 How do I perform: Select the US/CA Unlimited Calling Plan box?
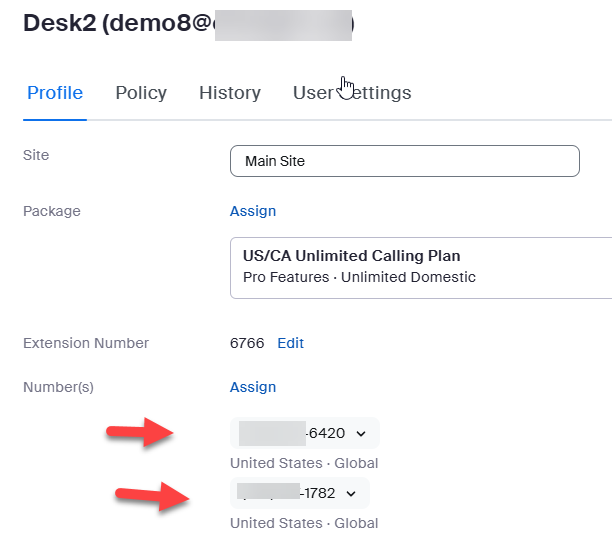pyautogui.click(x=420, y=267)
